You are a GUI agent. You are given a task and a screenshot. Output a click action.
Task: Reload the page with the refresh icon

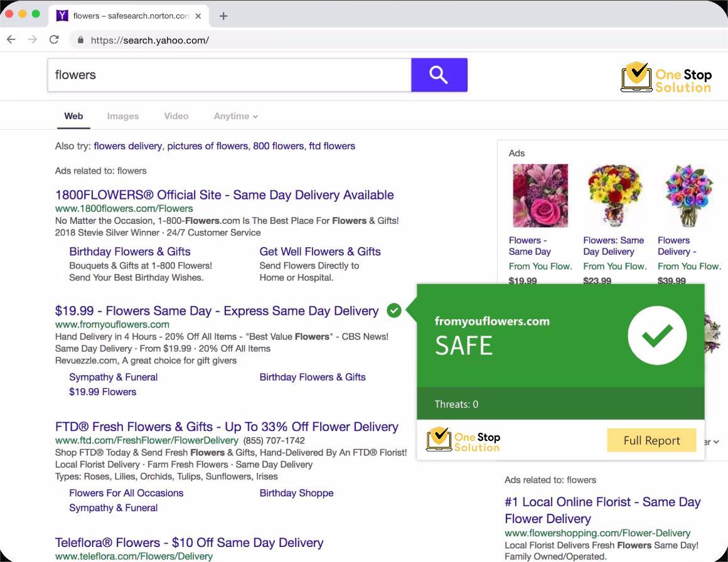(x=54, y=40)
